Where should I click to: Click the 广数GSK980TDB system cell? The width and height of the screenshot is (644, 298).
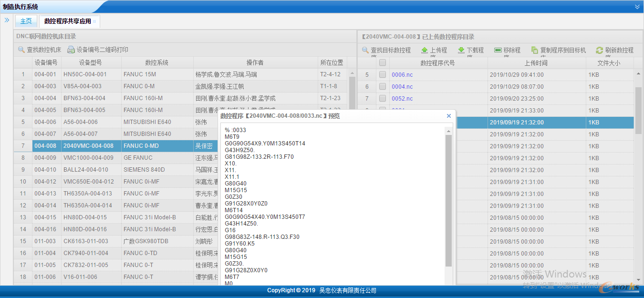[157, 241]
